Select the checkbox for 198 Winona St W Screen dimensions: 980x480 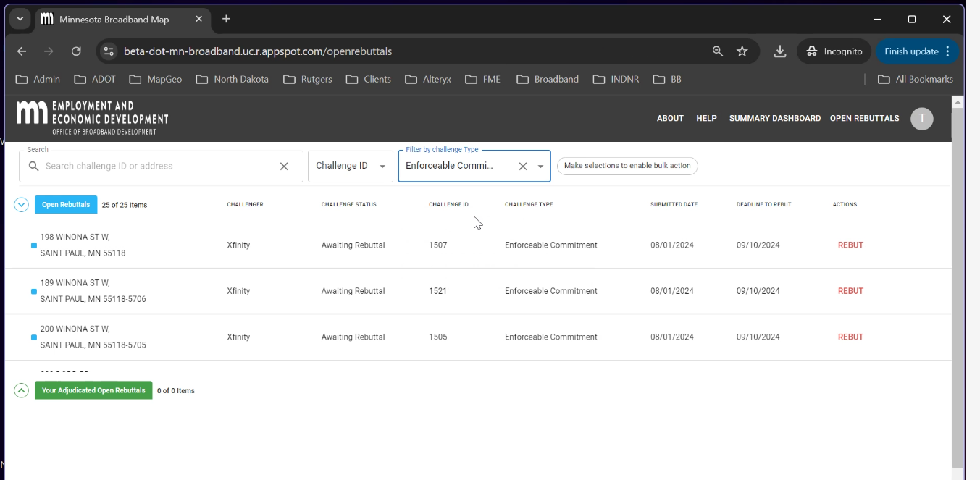[34, 245]
